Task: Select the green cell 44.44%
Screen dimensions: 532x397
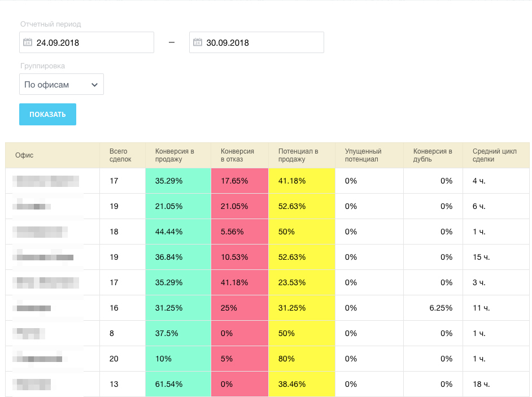Action: pos(178,232)
